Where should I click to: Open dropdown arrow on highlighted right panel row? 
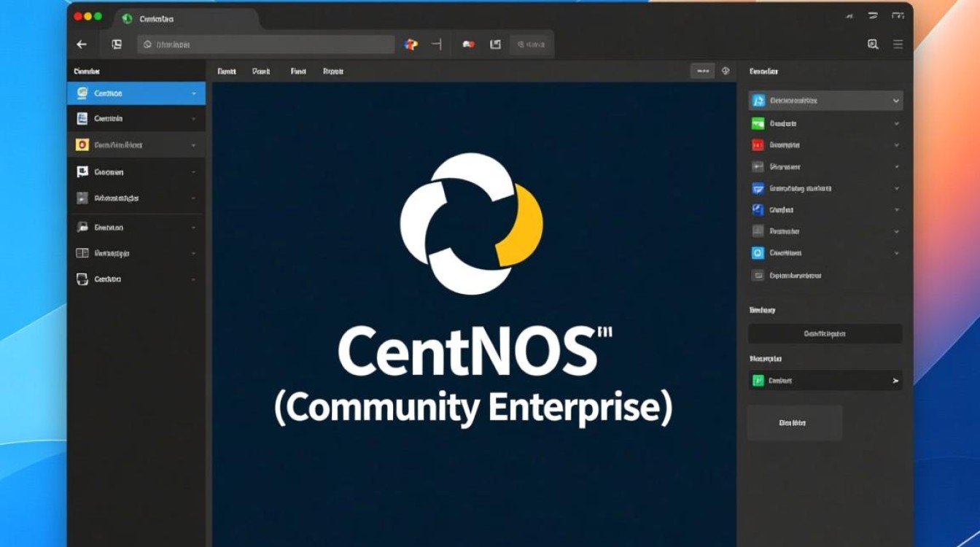click(896, 101)
